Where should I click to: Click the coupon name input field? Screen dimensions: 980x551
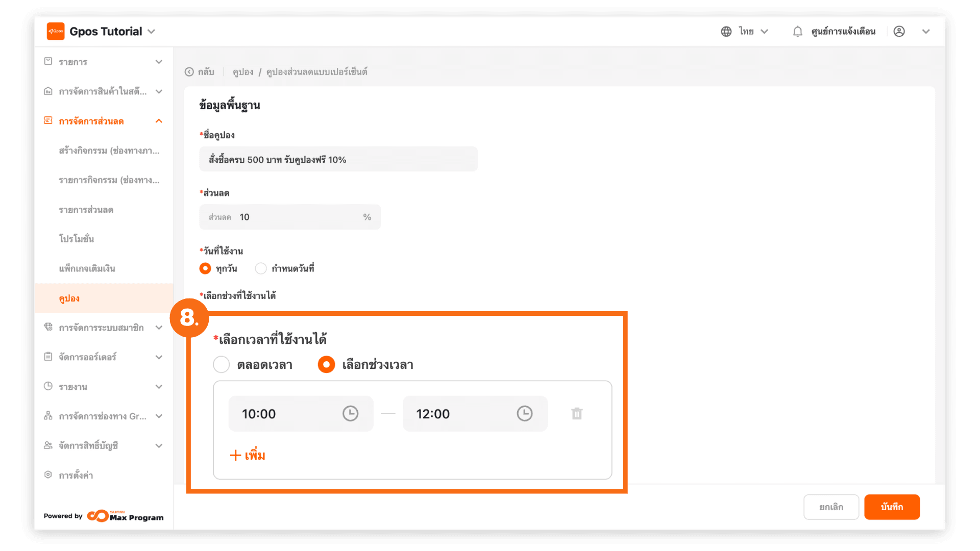tap(338, 160)
